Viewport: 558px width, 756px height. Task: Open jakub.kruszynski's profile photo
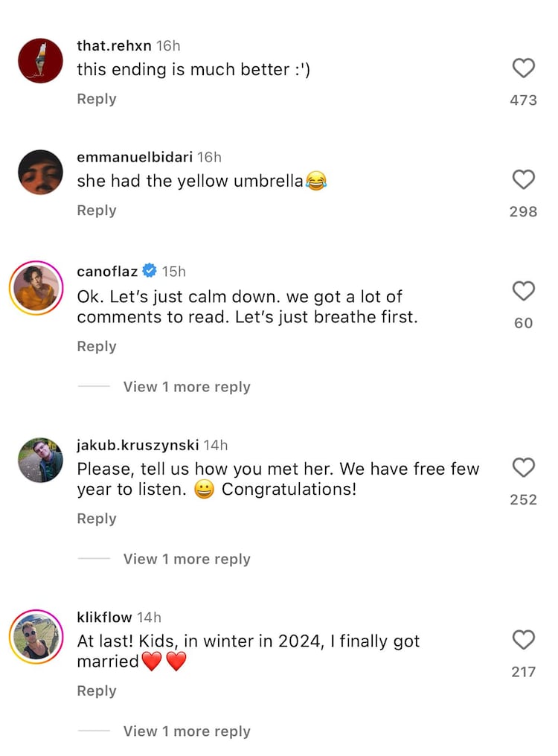(40, 460)
